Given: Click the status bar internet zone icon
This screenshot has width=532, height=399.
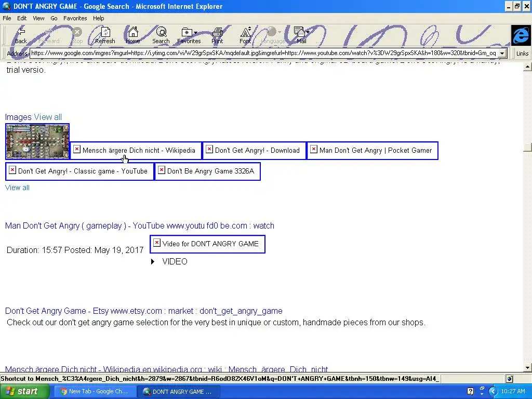Looking at the screenshot, I should pos(509,379).
